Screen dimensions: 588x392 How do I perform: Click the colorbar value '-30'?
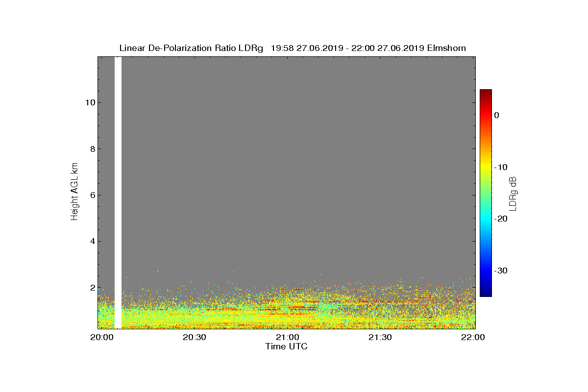click(500, 271)
